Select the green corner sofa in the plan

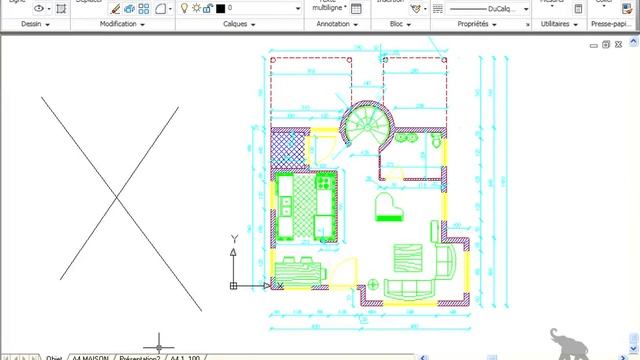pyautogui.click(x=420, y=271)
